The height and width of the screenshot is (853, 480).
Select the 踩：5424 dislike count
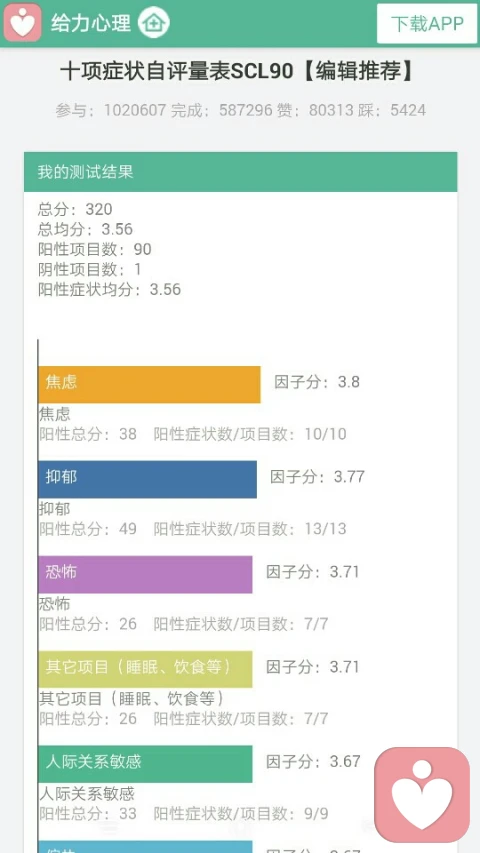click(x=392, y=110)
